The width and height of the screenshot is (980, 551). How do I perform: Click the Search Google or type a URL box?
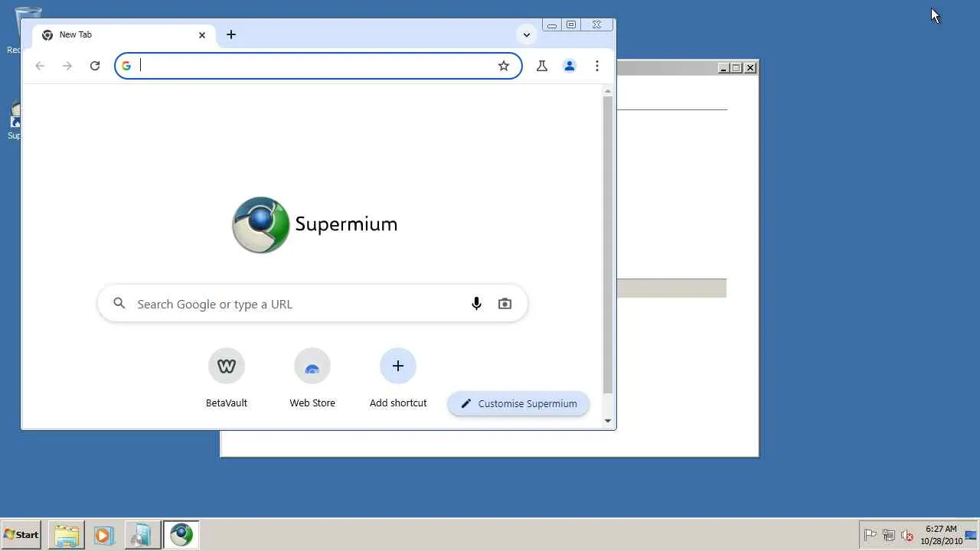312,304
